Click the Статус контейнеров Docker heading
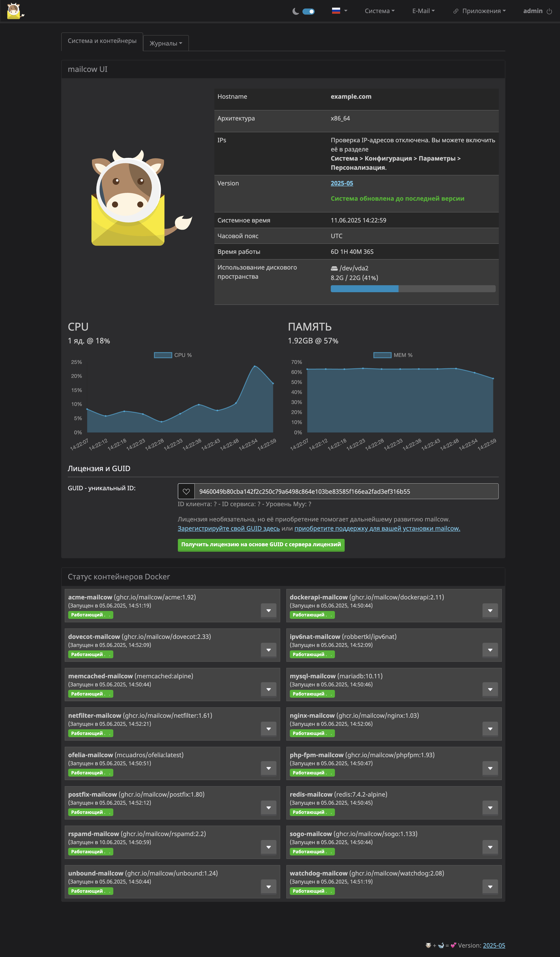The width and height of the screenshot is (560, 957). [x=119, y=577]
